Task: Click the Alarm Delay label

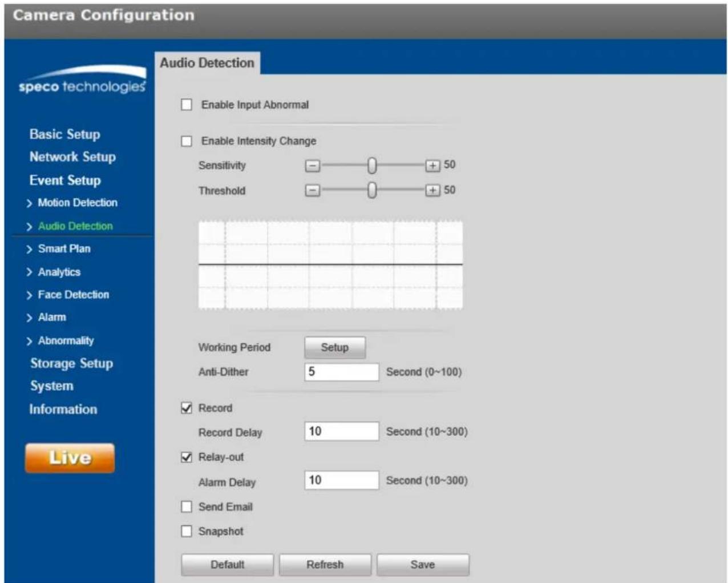Action: (227, 482)
